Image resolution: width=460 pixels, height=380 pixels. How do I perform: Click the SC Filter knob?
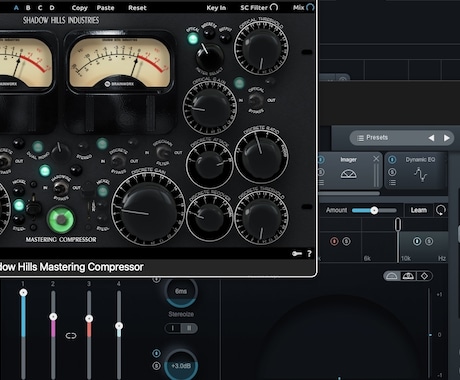tap(274, 7)
